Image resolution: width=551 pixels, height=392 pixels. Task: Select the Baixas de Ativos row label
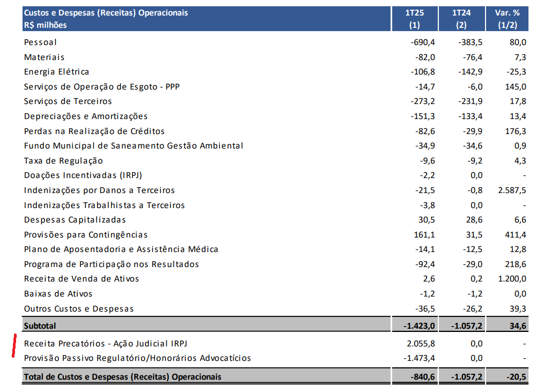(58, 294)
